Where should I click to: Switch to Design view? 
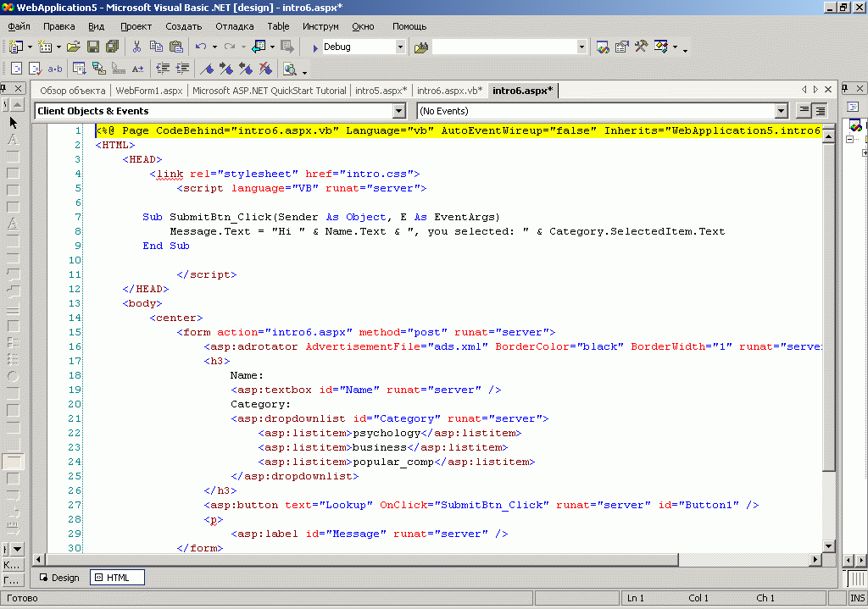[59, 577]
